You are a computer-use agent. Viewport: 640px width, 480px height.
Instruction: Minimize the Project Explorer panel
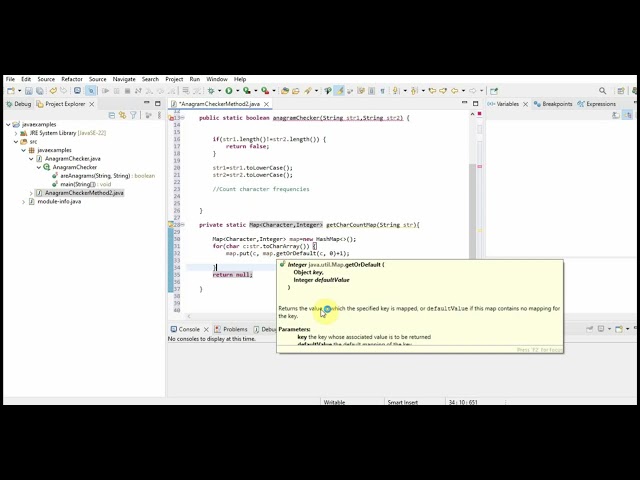(x=147, y=103)
